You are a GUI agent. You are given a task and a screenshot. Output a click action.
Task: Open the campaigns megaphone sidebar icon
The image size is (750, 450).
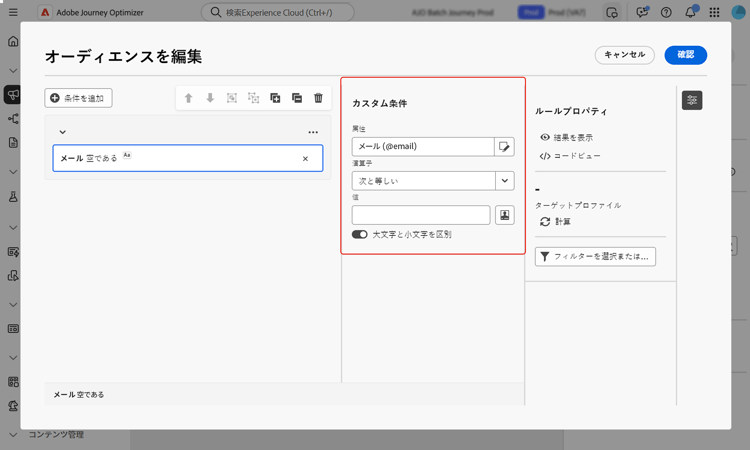point(13,94)
